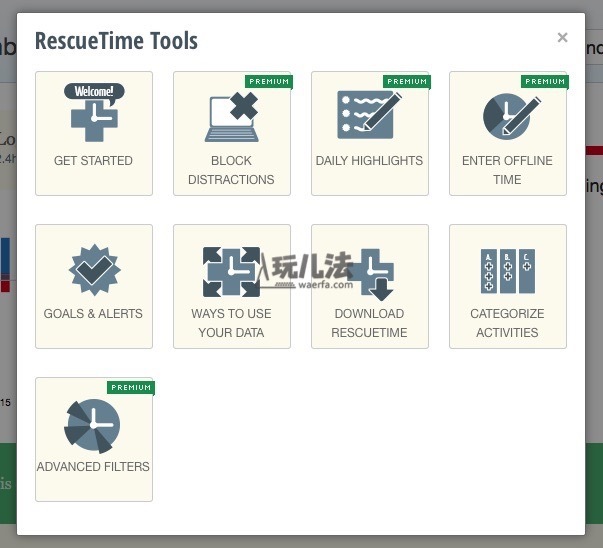Open the ENTER OFFLINE TIME label
The width and height of the screenshot is (603, 548).
coord(507,170)
